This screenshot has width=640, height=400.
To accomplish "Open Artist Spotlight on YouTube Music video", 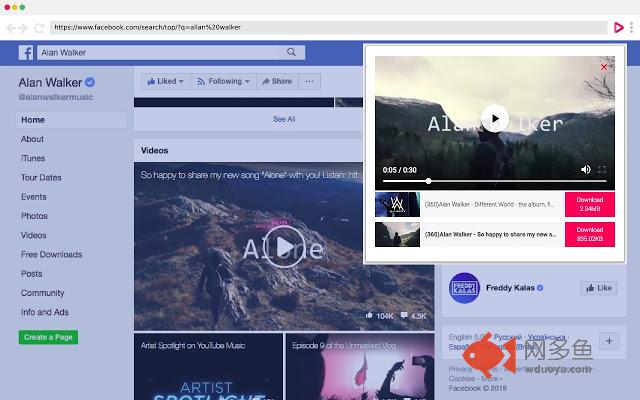I will click(x=208, y=367).
